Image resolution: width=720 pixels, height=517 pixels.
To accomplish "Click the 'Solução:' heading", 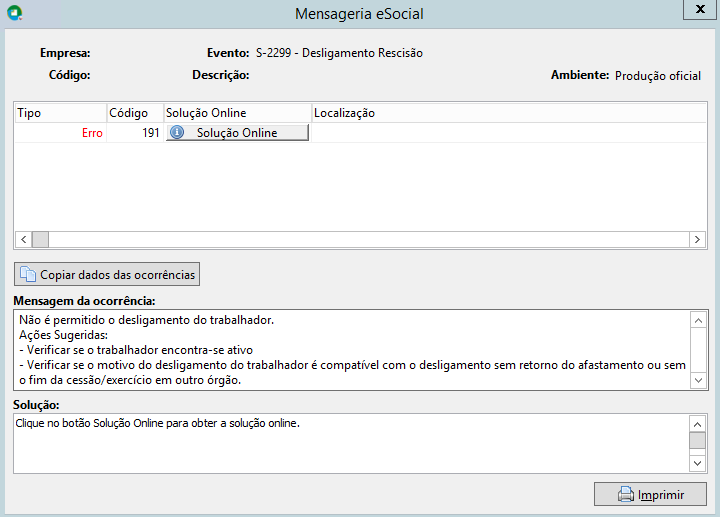I will point(36,405).
